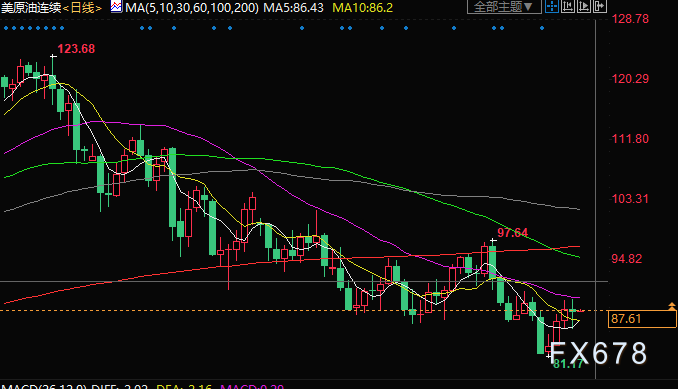
Task: Switch period via the <日线> label
Action: tap(82, 7)
